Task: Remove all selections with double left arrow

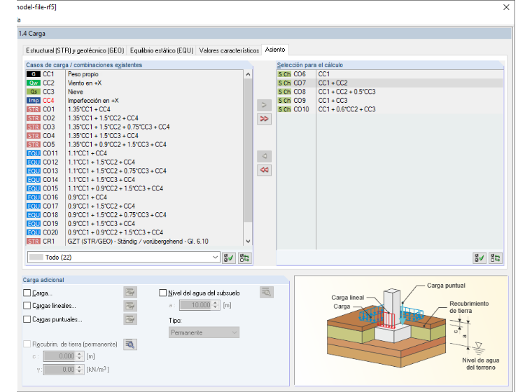Action: coord(264,170)
